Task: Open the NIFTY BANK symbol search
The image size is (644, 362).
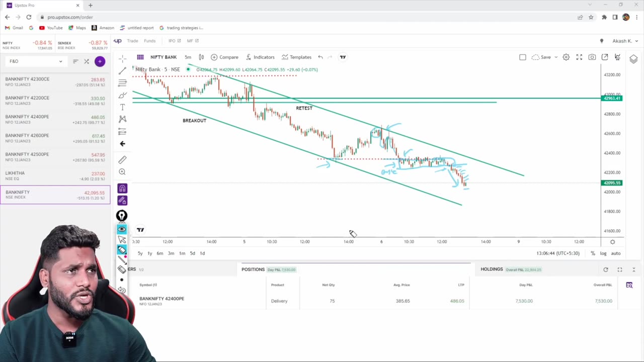Action: pos(164,57)
